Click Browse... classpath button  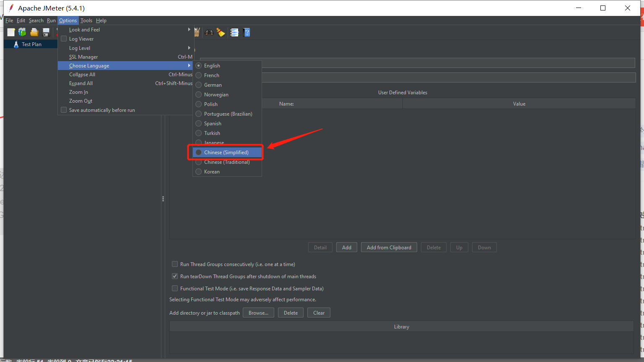coord(258,313)
